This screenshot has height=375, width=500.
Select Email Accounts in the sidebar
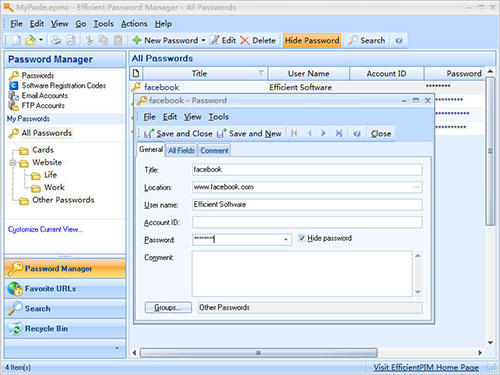(x=44, y=96)
